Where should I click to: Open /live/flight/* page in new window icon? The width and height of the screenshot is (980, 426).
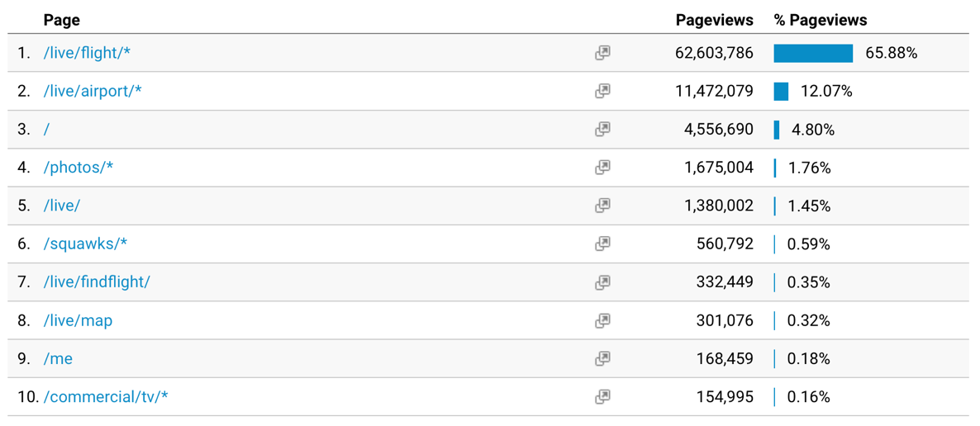point(602,53)
